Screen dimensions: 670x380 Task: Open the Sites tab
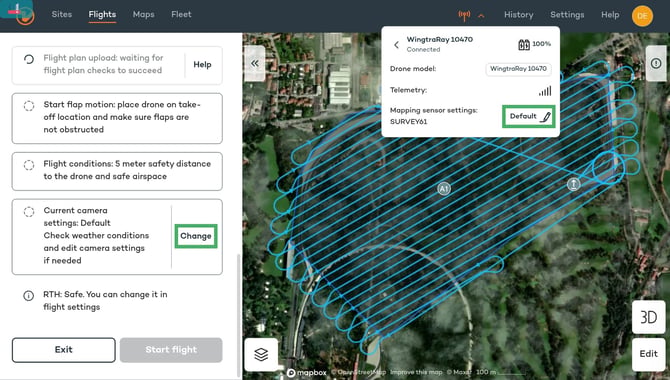[x=62, y=14]
